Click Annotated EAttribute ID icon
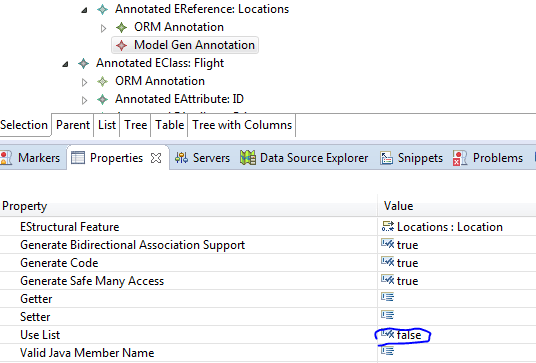Screen dimensions: 536x363 [102, 99]
